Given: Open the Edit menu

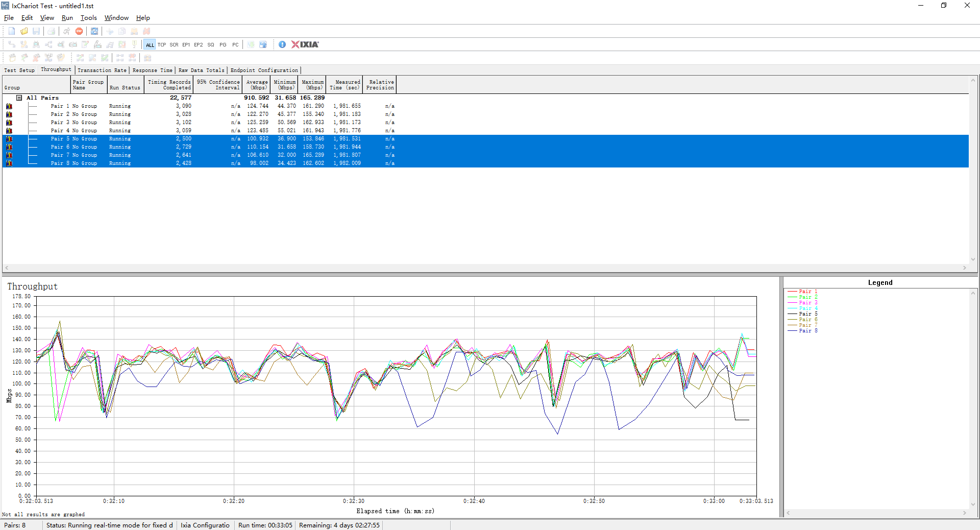Looking at the screenshot, I should tap(27, 18).
